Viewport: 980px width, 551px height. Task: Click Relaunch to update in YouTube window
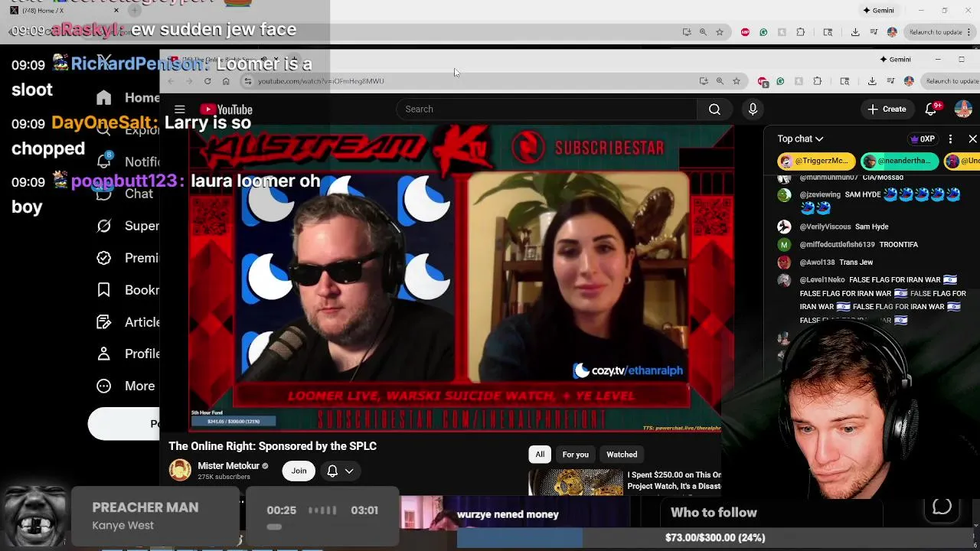click(x=952, y=81)
